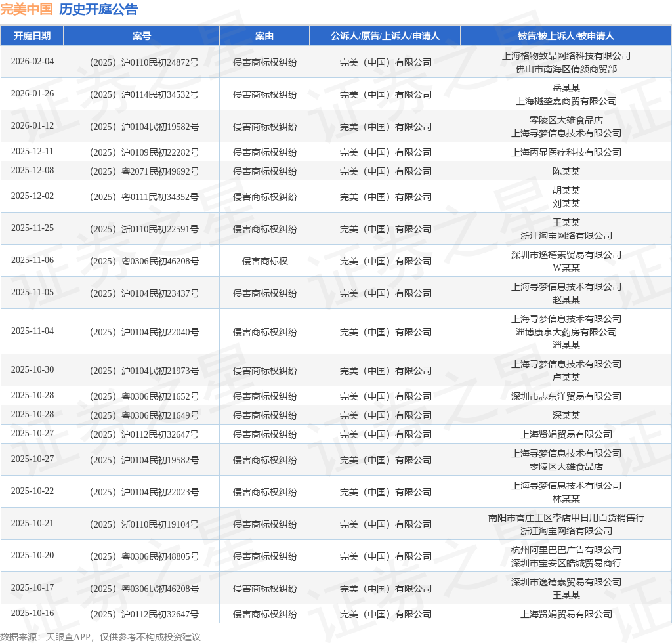Select date cell '2025-10-17'

pos(32,587)
